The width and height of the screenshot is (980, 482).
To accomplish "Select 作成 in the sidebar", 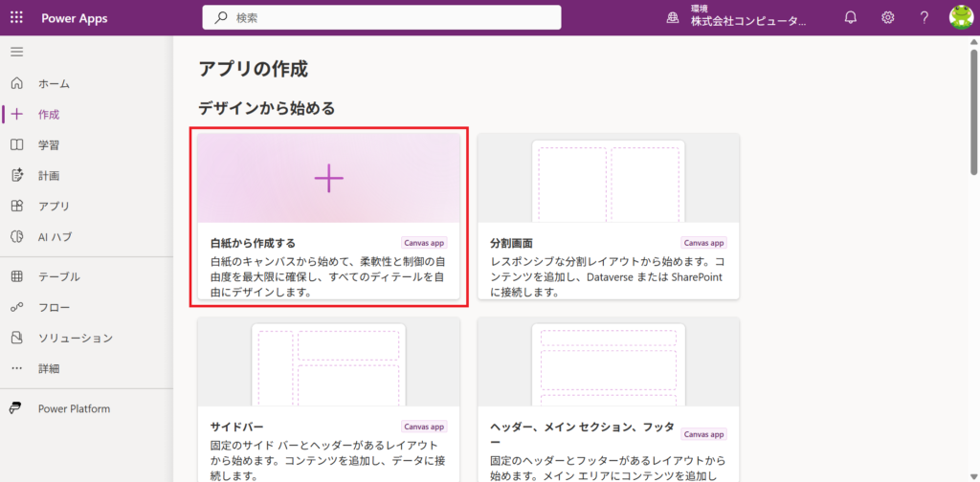I will click(x=49, y=114).
